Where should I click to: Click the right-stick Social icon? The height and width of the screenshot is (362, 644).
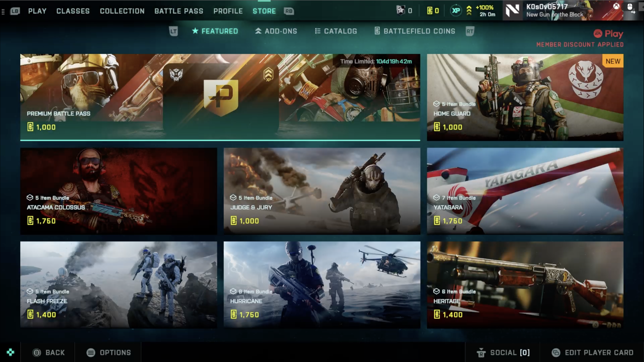(x=481, y=353)
